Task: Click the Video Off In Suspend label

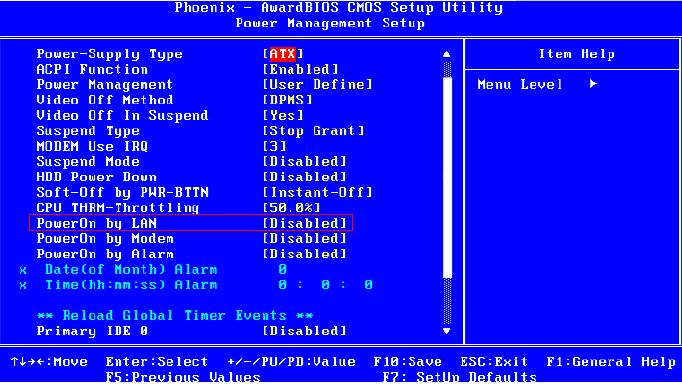Action: [122, 116]
